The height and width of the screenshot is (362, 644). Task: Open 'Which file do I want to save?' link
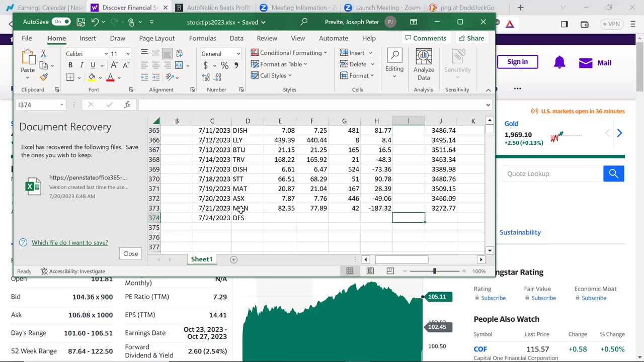coord(70,242)
